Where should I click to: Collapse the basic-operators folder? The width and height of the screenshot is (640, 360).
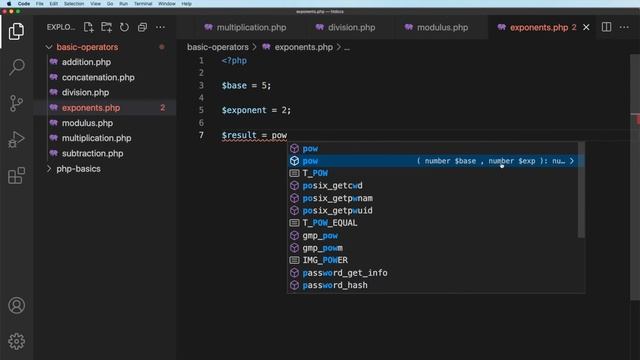coord(87,47)
